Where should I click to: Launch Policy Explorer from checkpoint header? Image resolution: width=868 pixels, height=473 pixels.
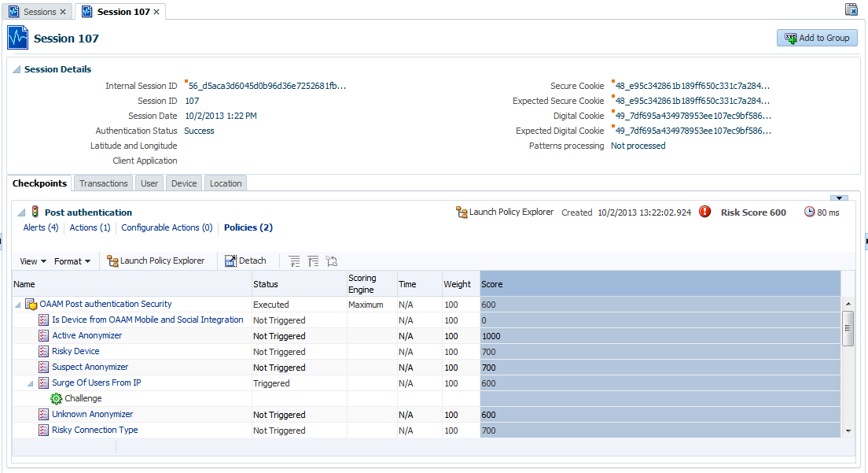pos(504,212)
